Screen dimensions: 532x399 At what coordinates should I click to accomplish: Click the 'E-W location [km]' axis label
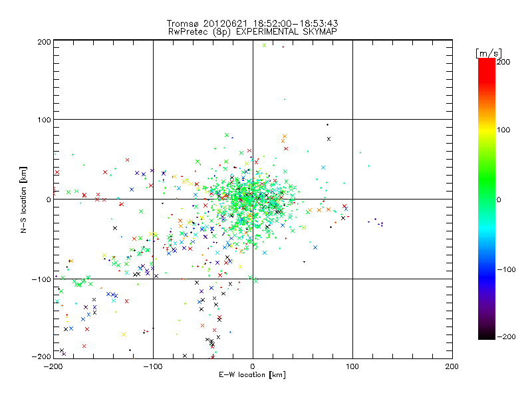[252, 374]
